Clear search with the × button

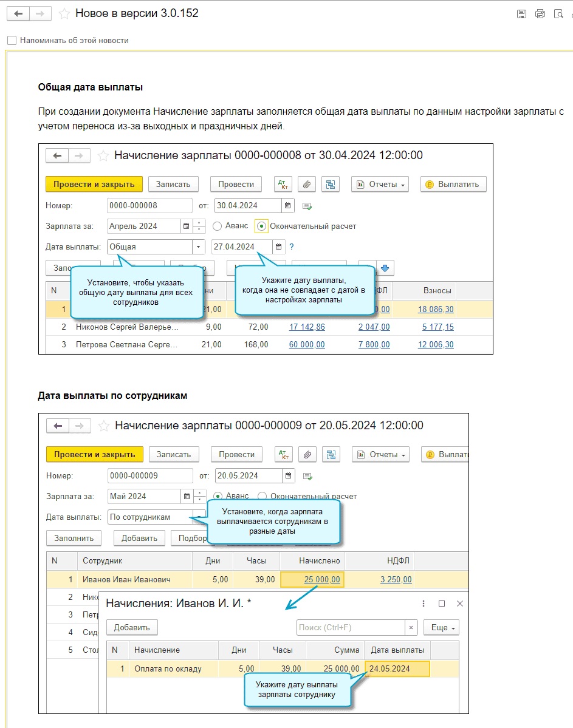point(411,627)
